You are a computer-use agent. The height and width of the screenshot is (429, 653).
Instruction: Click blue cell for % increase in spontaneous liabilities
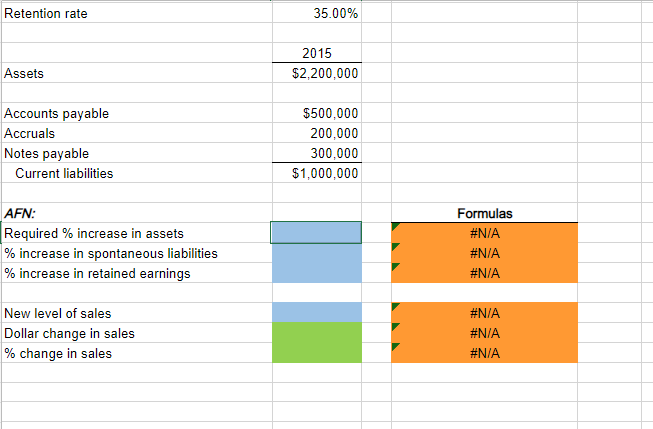pyautogui.click(x=317, y=253)
